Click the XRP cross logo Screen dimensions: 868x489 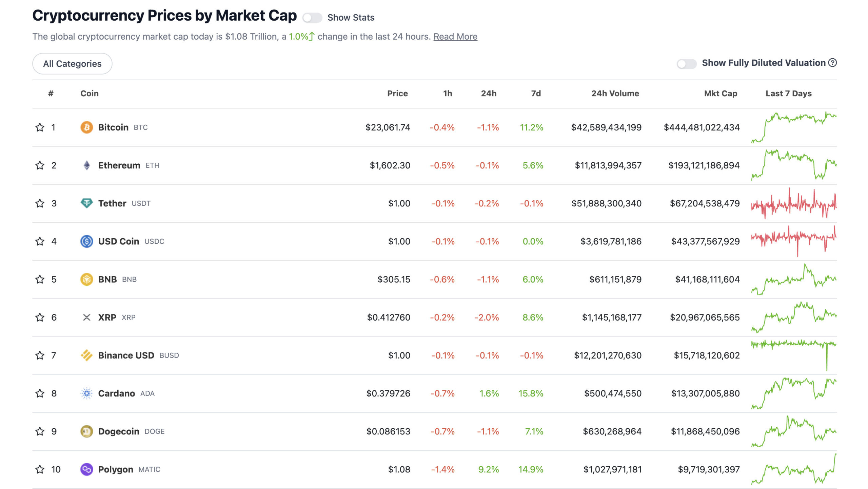click(x=86, y=317)
